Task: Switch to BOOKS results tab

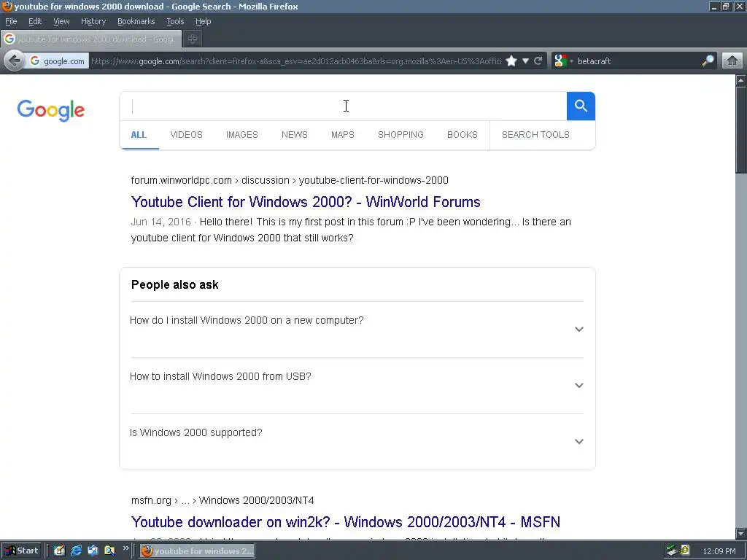Action: tap(462, 135)
